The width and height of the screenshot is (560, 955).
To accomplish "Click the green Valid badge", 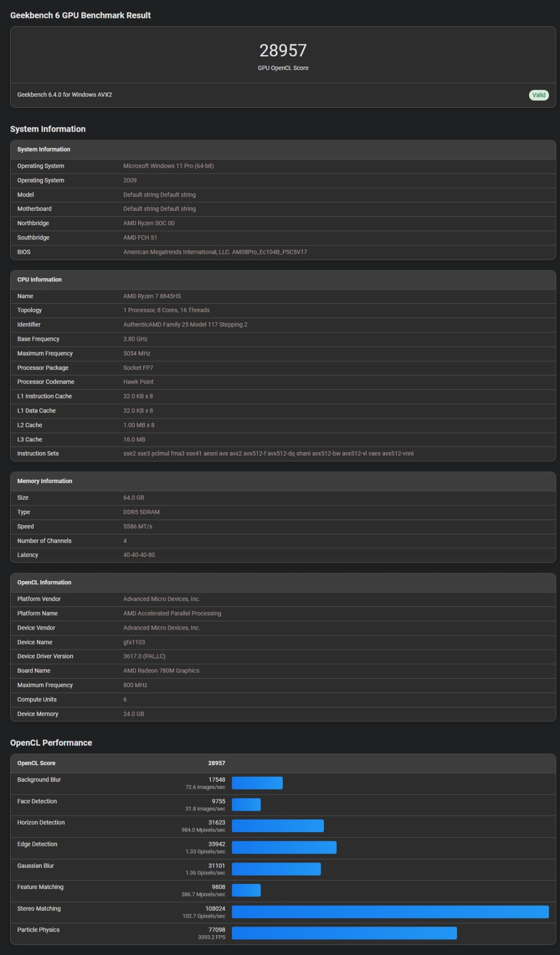I will 539,95.
